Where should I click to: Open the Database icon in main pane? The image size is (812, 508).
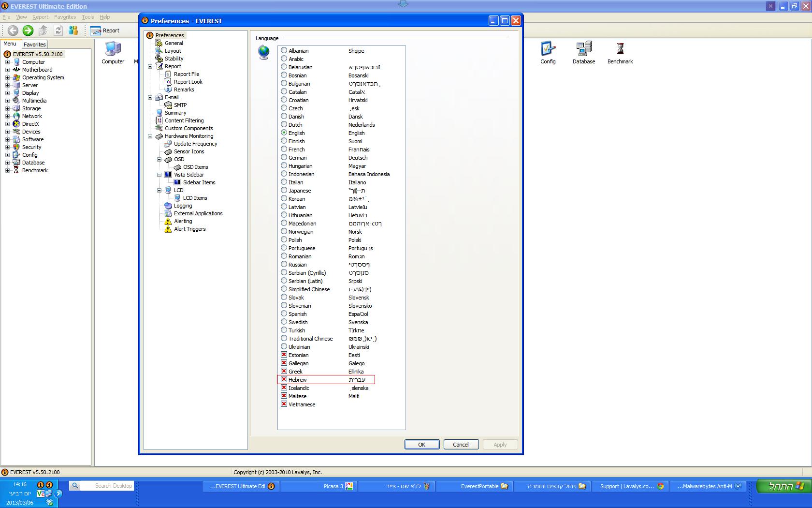(x=584, y=53)
